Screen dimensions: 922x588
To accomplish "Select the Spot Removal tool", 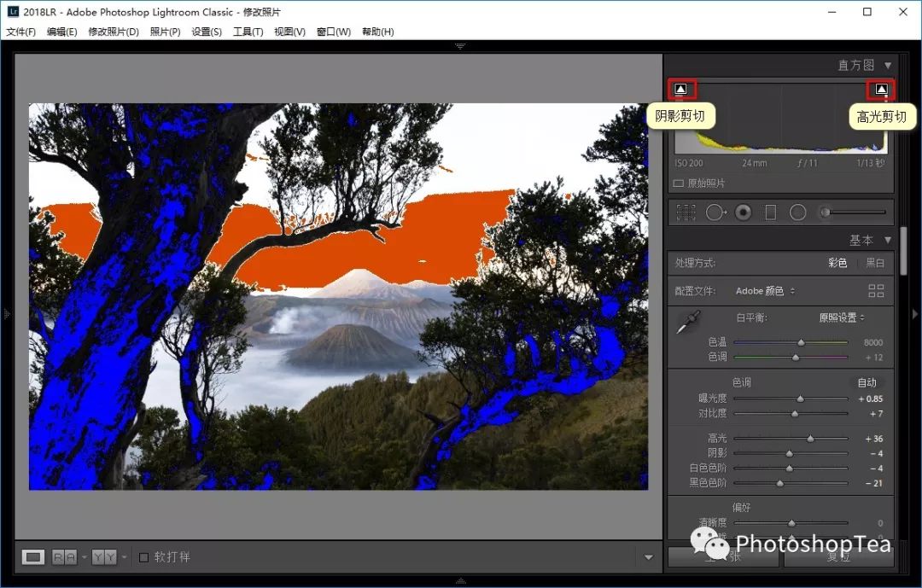I will click(715, 212).
